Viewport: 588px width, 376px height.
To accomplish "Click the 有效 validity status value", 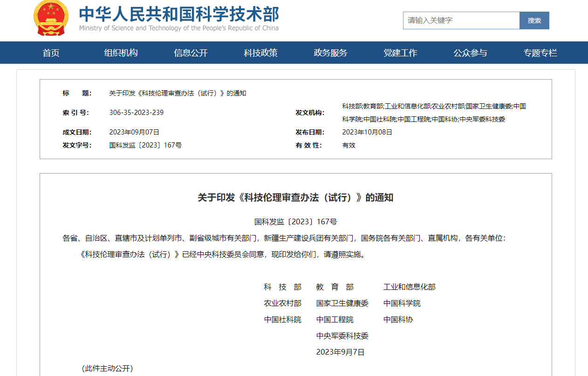I will 349,145.
